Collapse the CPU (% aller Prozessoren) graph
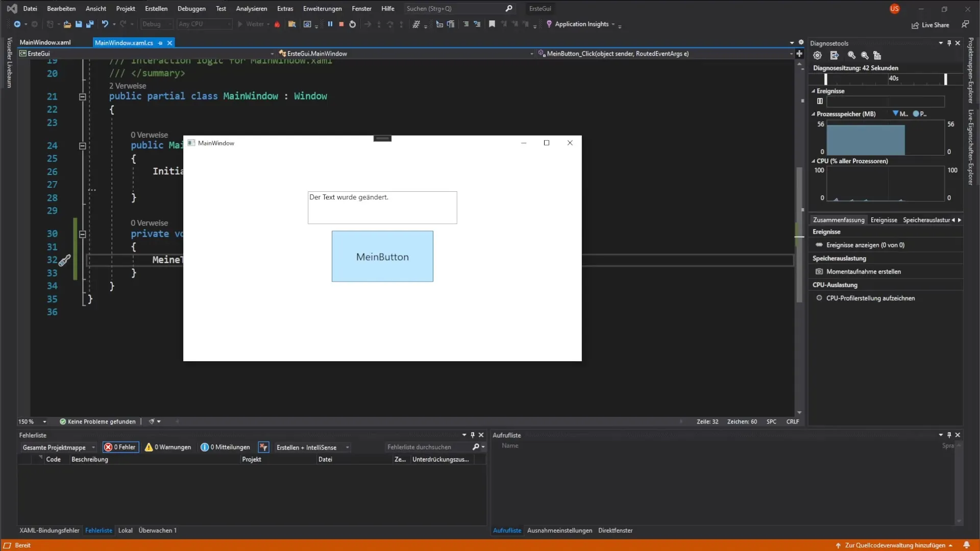The width and height of the screenshot is (980, 551). pyautogui.click(x=813, y=161)
